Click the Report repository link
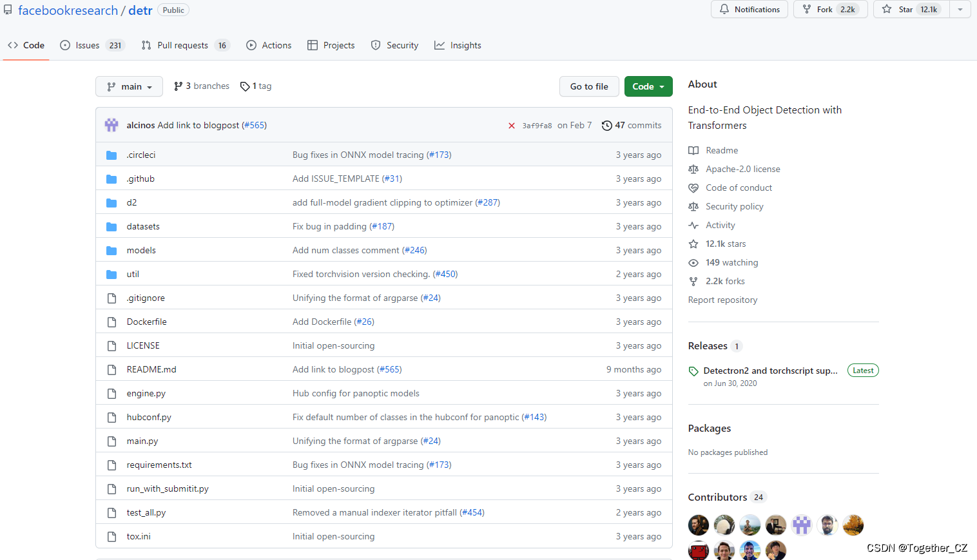Image resolution: width=977 pixels, height=560 pixels. coord(722,300)
